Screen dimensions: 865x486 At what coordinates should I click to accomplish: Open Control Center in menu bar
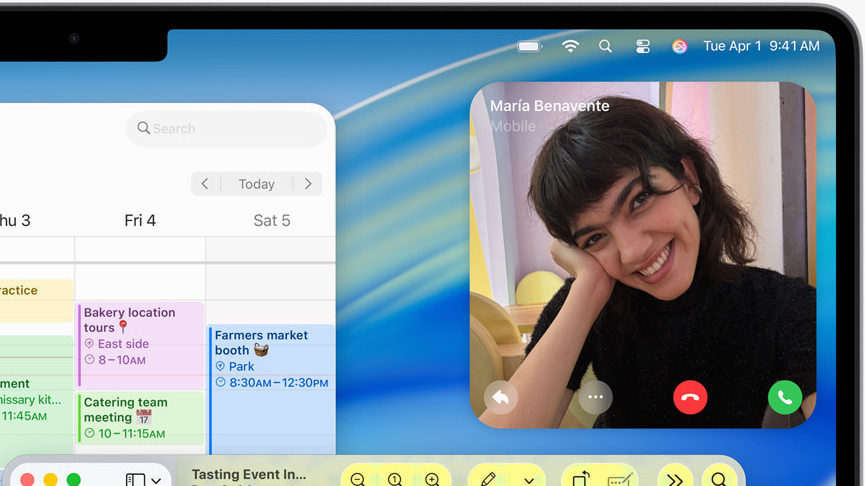click(643, 46)
